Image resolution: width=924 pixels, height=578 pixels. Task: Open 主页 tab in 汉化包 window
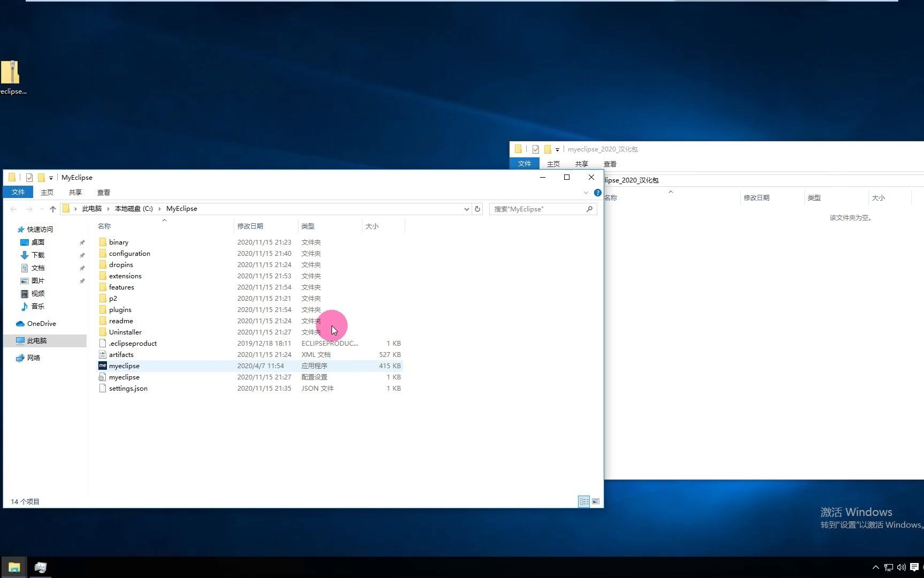click(x=553, y=164)
